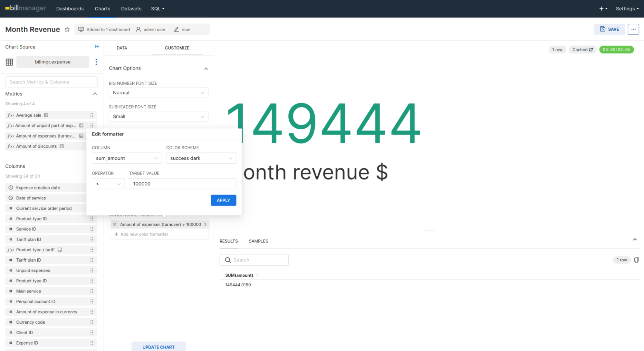Click the Added to 1 dashboard indicator
Screen dimensions: 644x351
click(x=104, y=29)
